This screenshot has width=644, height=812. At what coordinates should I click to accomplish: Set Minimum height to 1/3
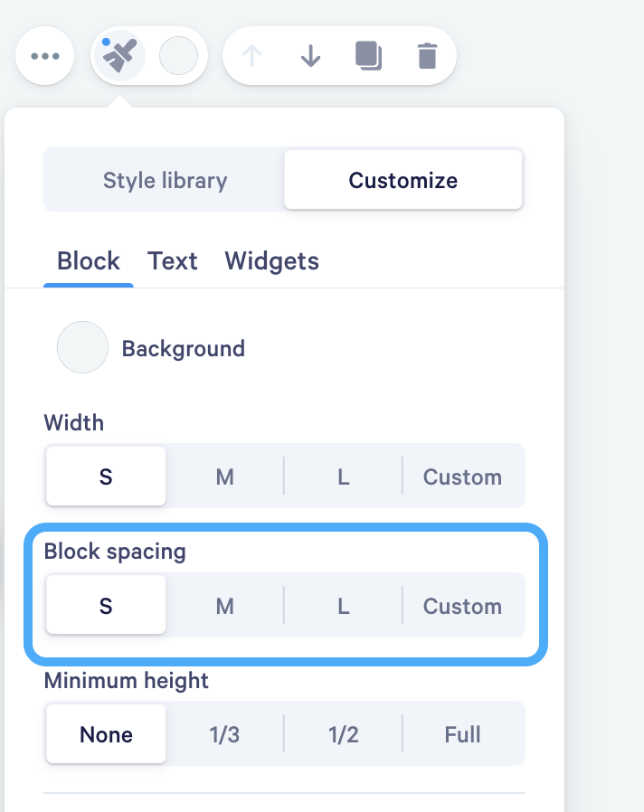[225, 734]
